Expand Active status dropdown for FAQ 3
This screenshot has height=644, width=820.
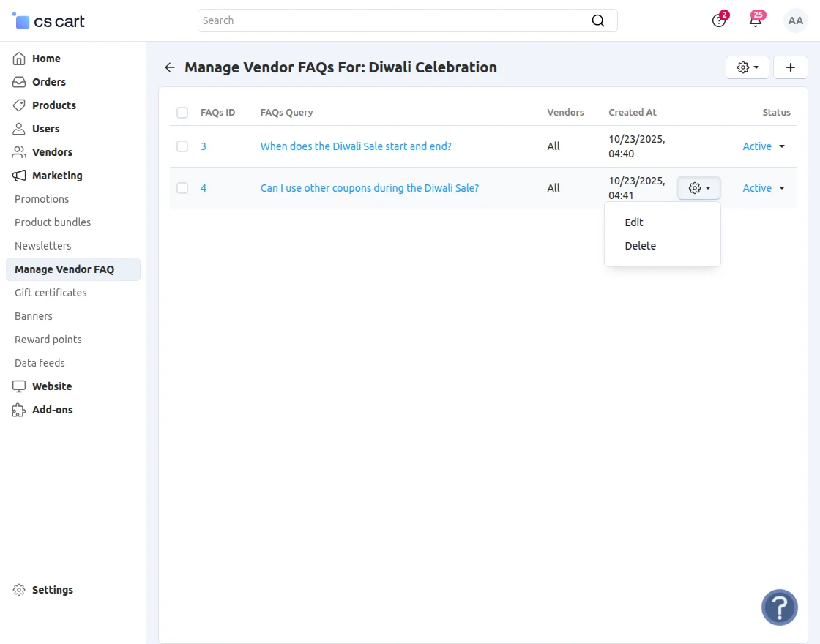tap(764, 146)
